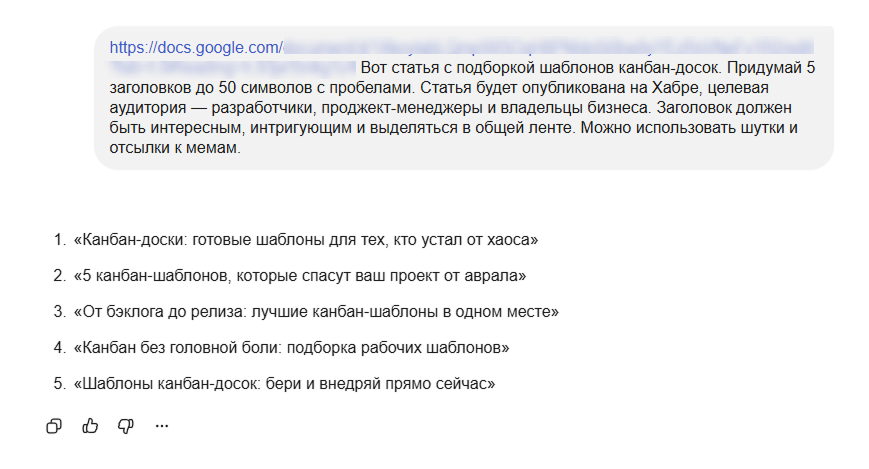The width and height of the screenshot is (869, 469).
Task: Click the list number 4 marker
Action: pyautogui.click(x=58, y=348)
